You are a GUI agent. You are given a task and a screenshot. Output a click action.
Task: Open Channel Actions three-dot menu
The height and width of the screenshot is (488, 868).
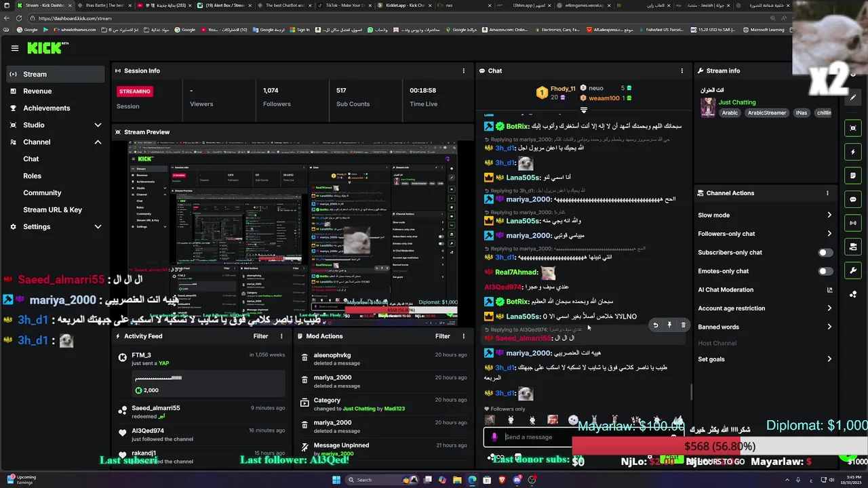[827, 193]
